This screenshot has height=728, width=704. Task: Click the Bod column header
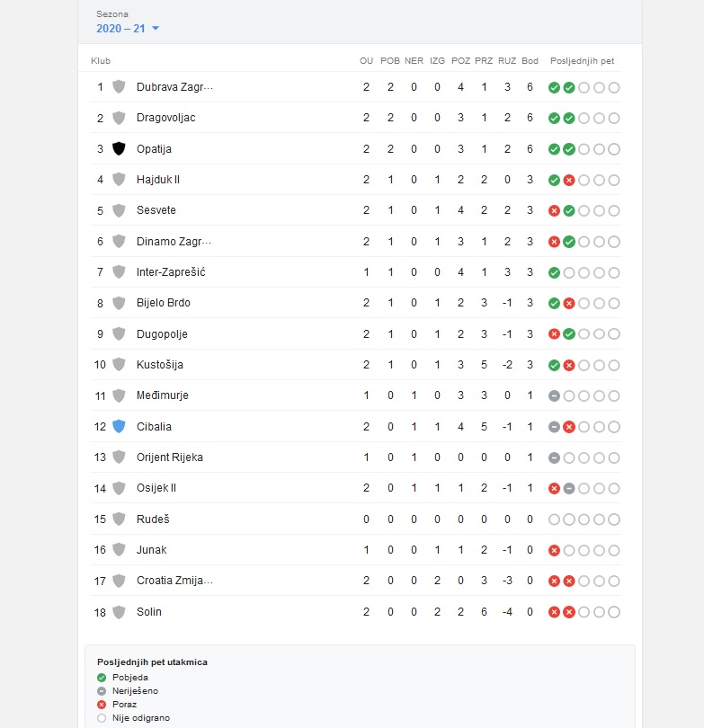coord(530,61)
